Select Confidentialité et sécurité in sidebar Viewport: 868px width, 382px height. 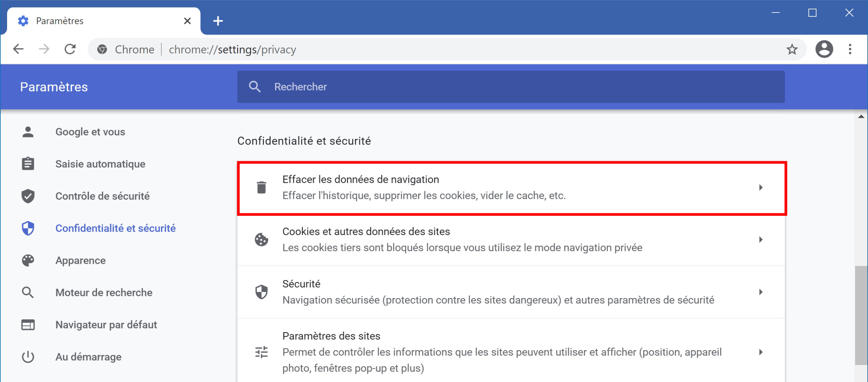pyautogui.click(x=115, y=228)
